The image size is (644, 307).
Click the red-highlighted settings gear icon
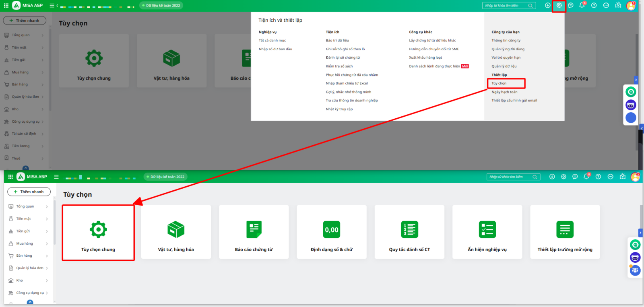(559, 6)
